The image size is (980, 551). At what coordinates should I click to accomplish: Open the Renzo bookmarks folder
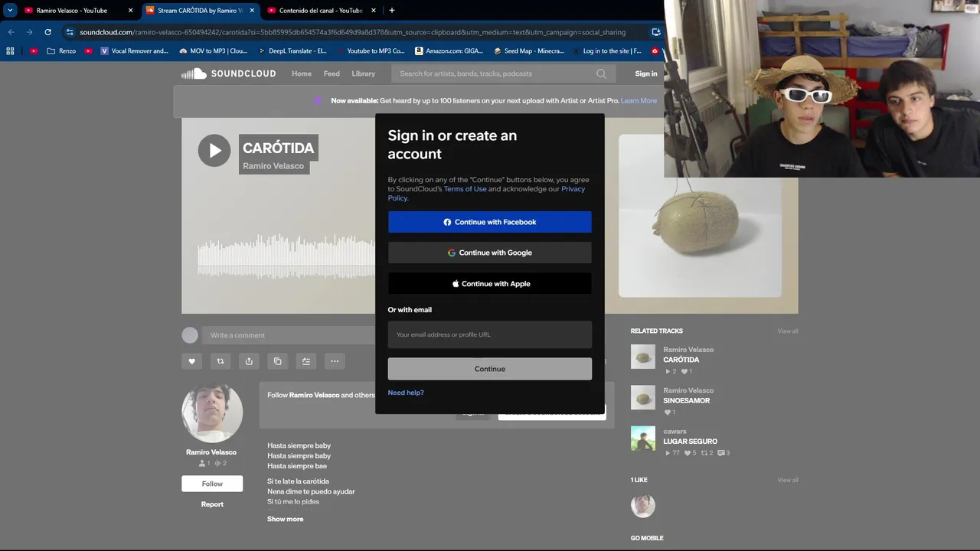[x=61, y=51]
